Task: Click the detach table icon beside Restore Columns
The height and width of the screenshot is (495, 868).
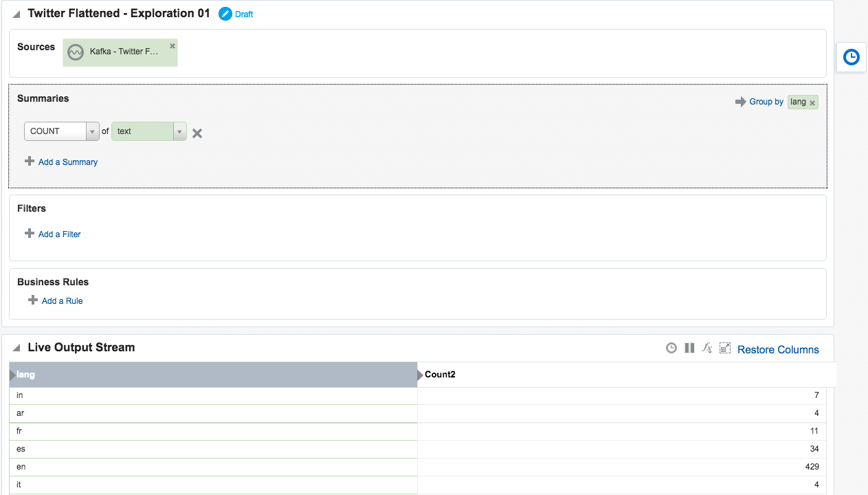Action: [x=724, y=349]
